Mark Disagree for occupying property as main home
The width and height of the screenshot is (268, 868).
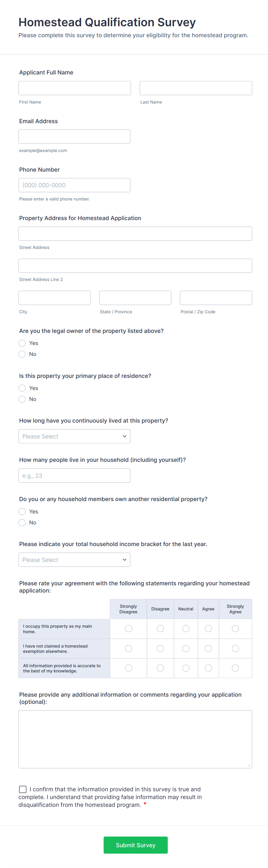coord(160,628)
